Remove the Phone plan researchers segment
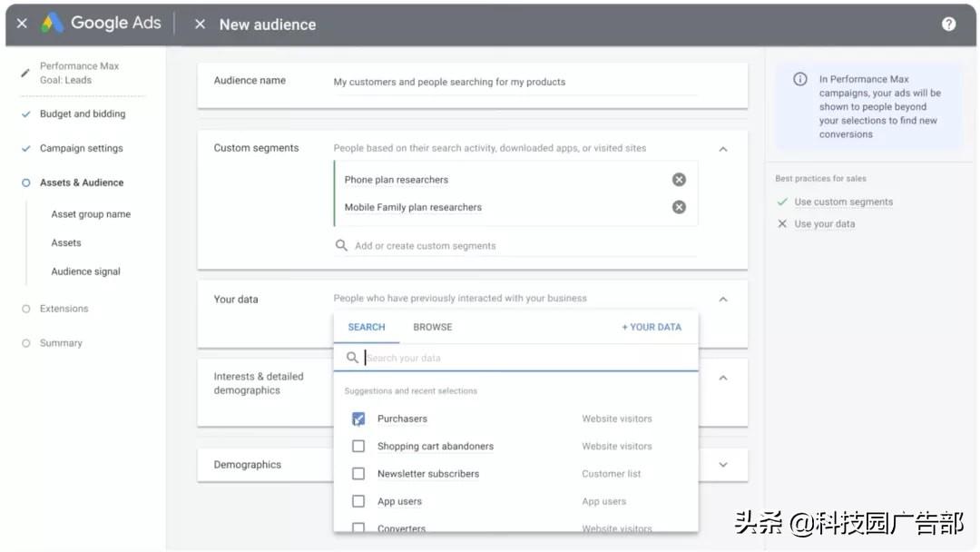This screenshot has width=980, height=552. [679, 180]
